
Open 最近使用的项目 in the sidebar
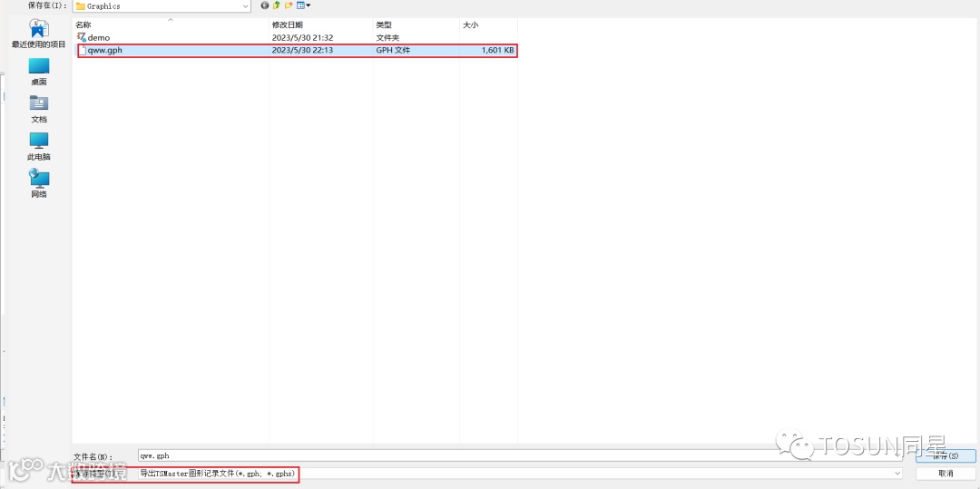39,34
